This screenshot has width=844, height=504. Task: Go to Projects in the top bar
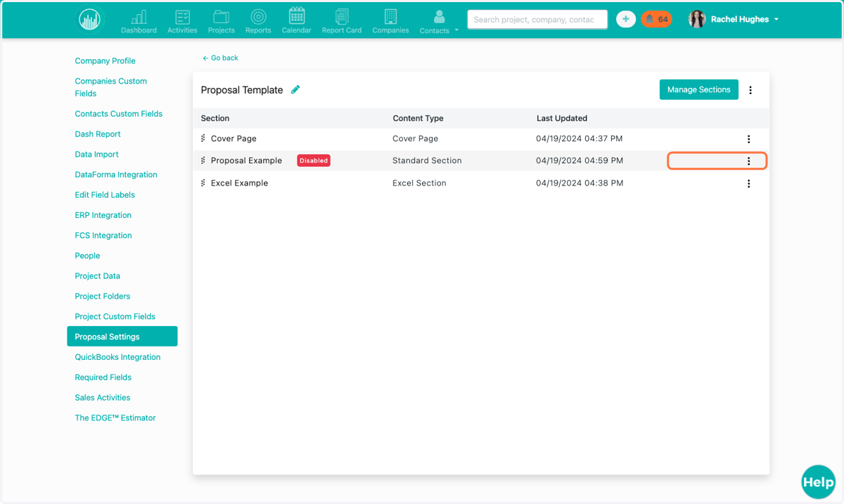pyautogui.click(x=221, y=21)
